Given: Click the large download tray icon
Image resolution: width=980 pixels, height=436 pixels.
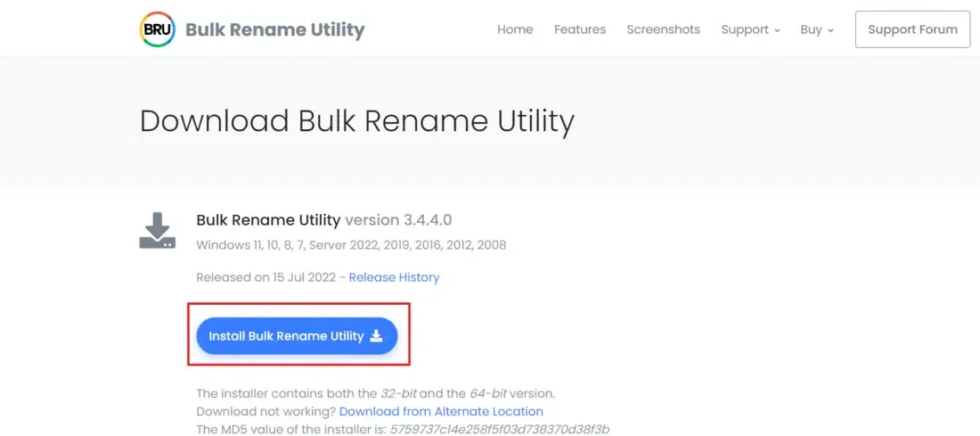Looking at the screenshot, I should tap(158, 230).
